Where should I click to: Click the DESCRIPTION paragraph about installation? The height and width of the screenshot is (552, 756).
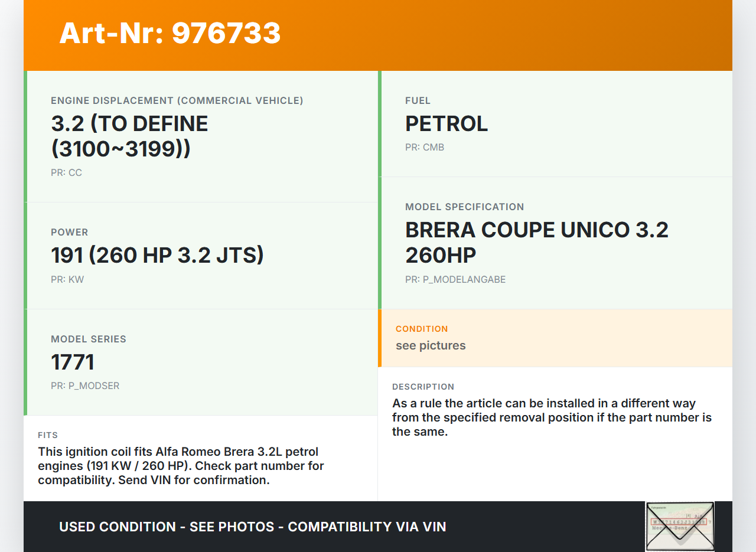pos(552,417)
